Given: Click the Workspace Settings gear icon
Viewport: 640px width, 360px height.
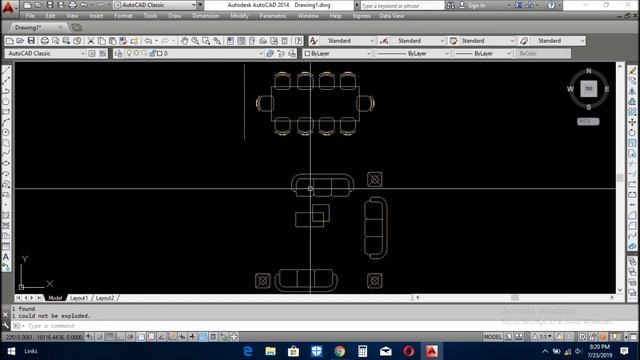Looking at the screenshot, I should coord(92,53).
